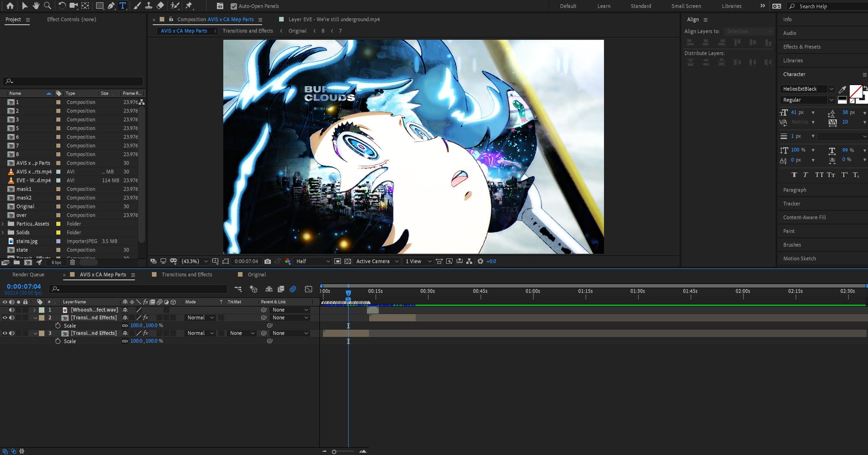This screenshot has width=868, height=455.
Task: Mute audio of layer 1 Whoosh
Action: point(12,310)
